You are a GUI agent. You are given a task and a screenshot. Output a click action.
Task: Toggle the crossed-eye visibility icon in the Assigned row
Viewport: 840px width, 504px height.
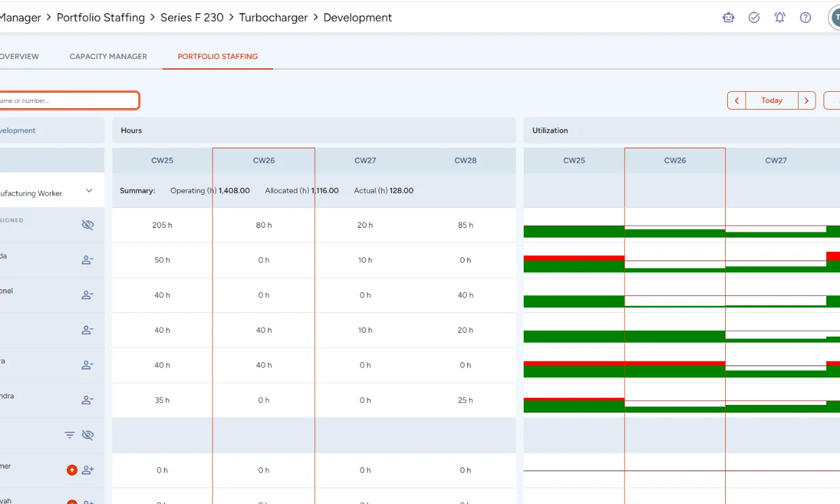pos(87,225)
